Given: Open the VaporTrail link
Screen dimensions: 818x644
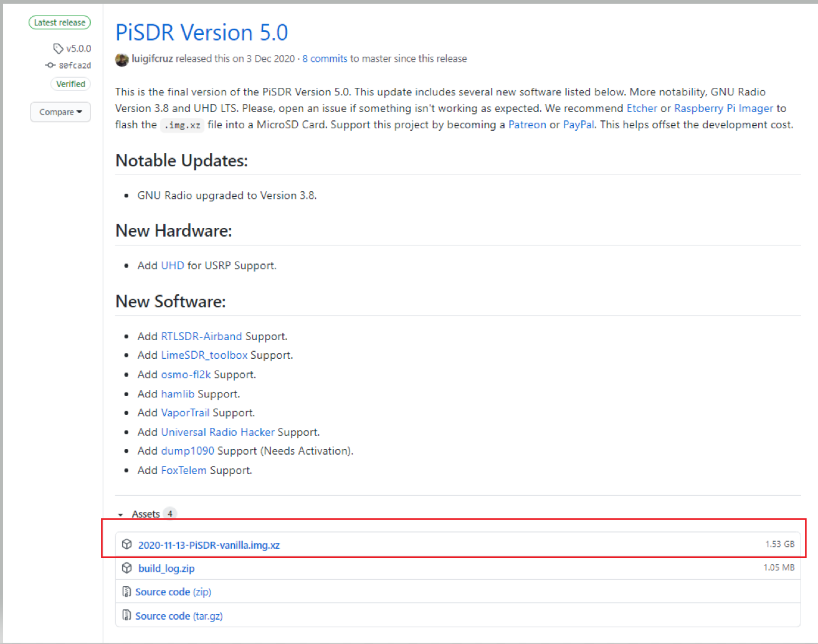Looking at the screenshot, I should click(185, 412).
